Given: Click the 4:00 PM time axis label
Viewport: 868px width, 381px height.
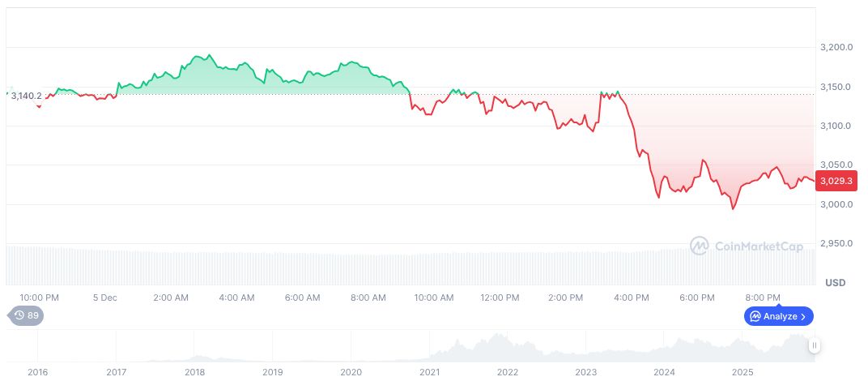Looking at the screenshot, I should tap(632, 298).
